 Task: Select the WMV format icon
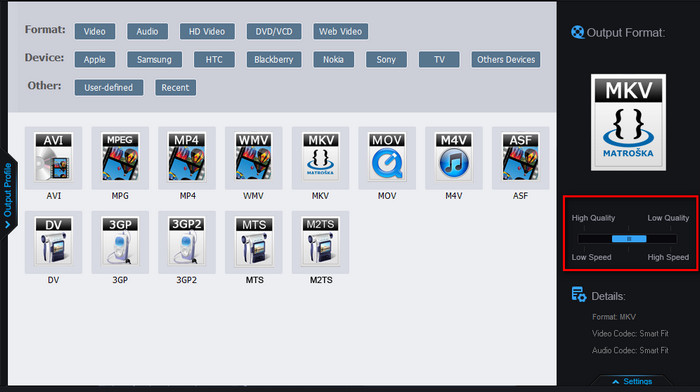coord(254,157)
